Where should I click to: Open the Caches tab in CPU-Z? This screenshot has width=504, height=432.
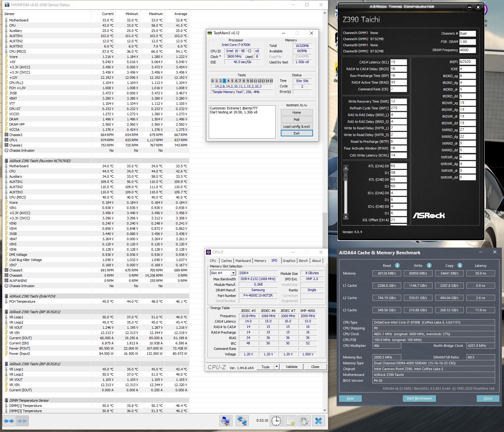(227, 261)
